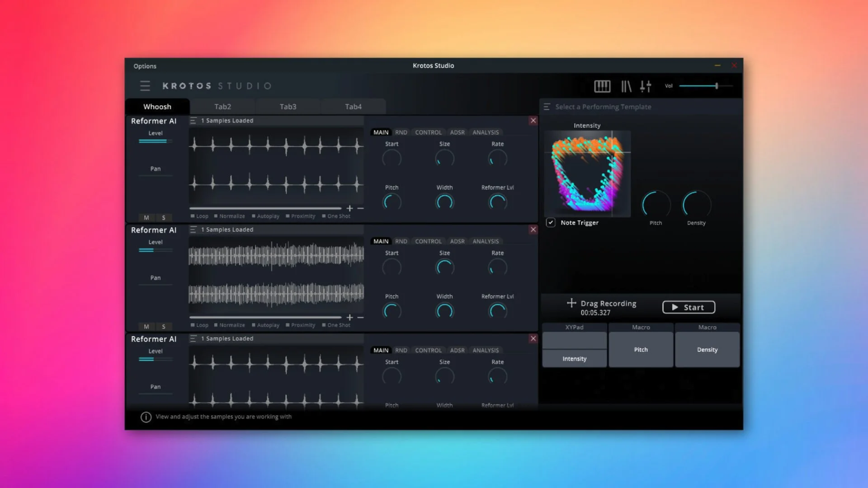Image resolution: width=868 pixels, height=488 pixels.
Task: Switch to the Tab3 tab
Action: [x=288, y=106]
